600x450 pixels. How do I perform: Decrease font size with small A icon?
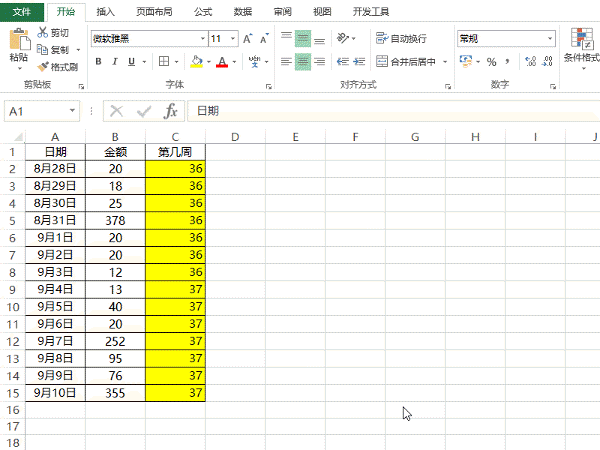(x=264, y=39)
